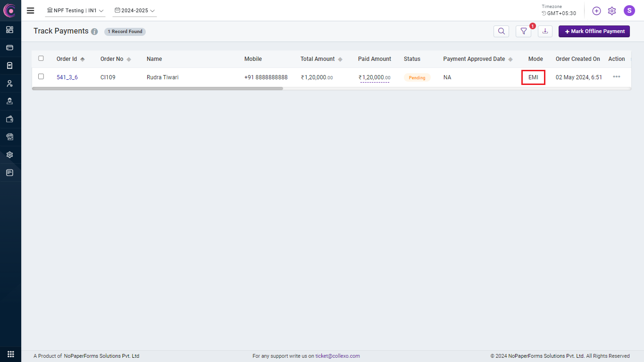Open the hamburger menu icon
The image size is (644, 362).
[30, 10]
